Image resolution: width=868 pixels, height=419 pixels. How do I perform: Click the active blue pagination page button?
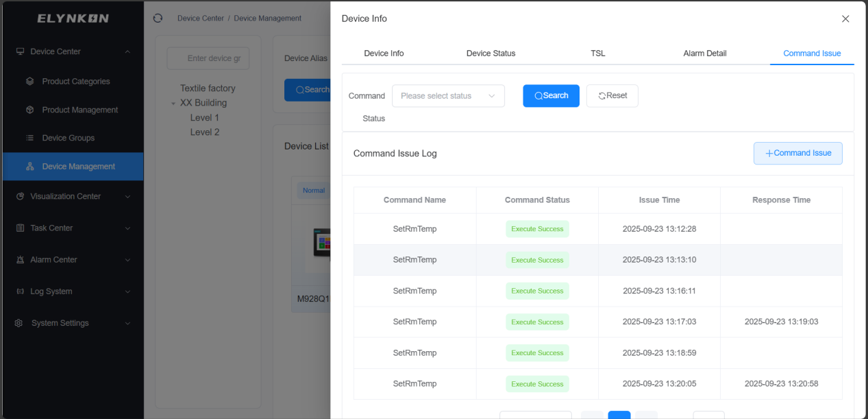tap(619, 415)
